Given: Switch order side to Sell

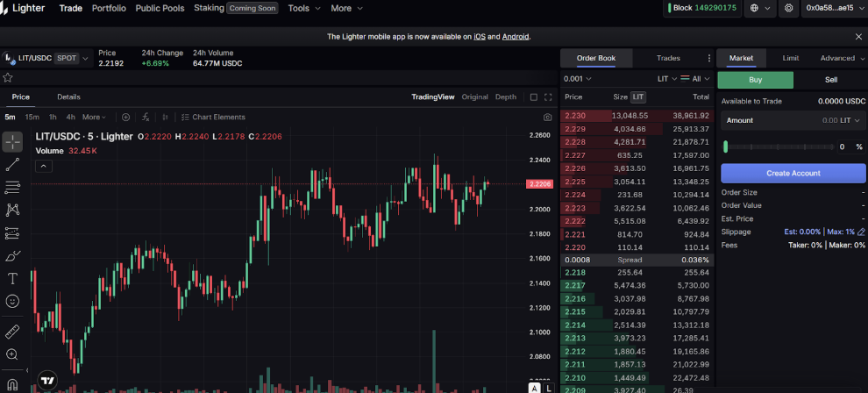Looking at the screenshot, I should (x=830, y=80).
